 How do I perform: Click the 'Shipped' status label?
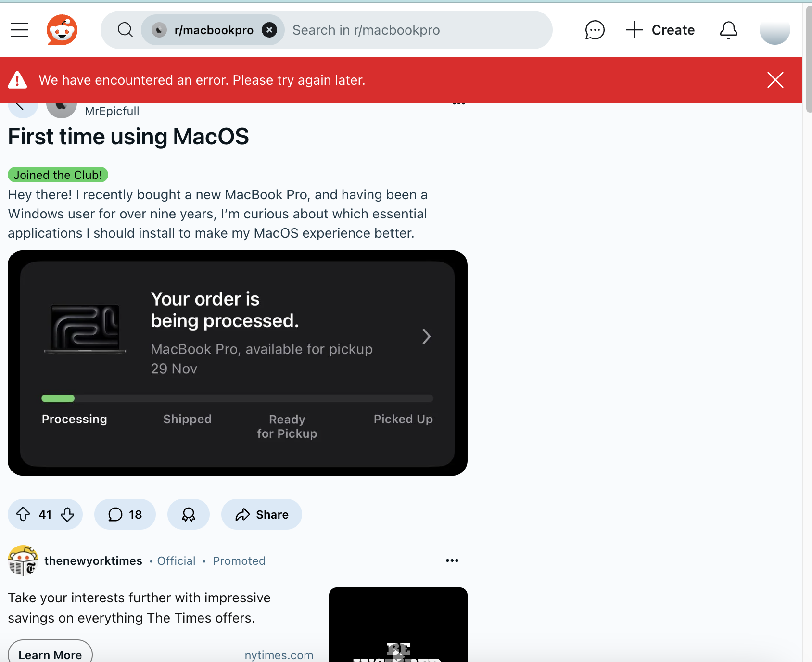[187, 419]
